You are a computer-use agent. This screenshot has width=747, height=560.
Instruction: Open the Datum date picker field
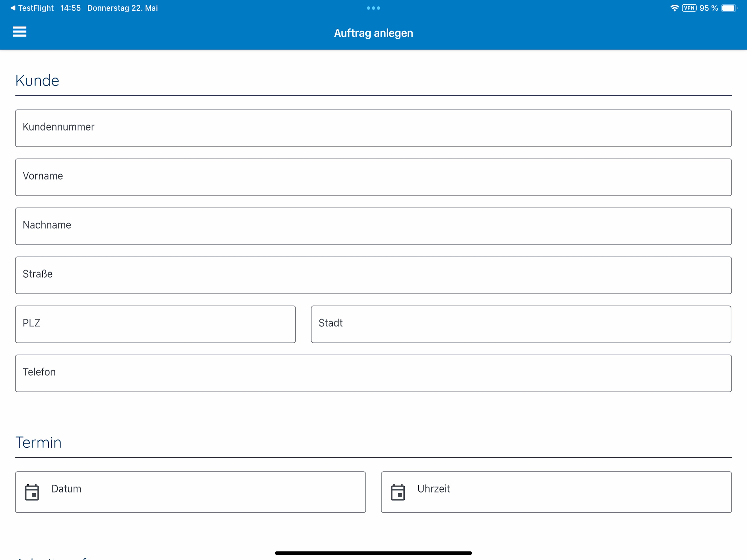point(191,492)
